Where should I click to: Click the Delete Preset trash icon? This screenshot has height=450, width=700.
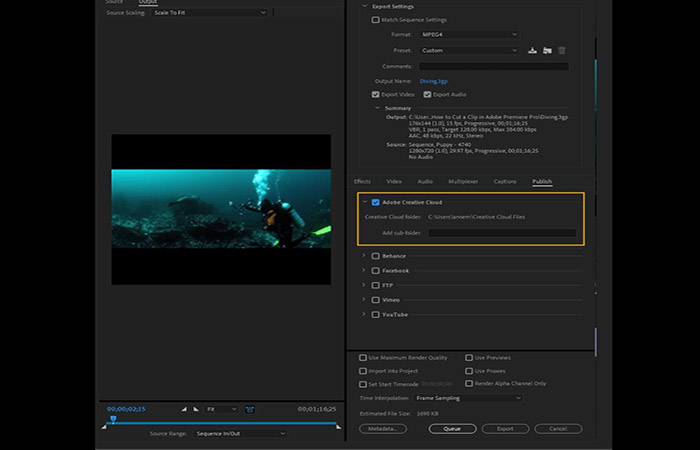click(562, 50)
